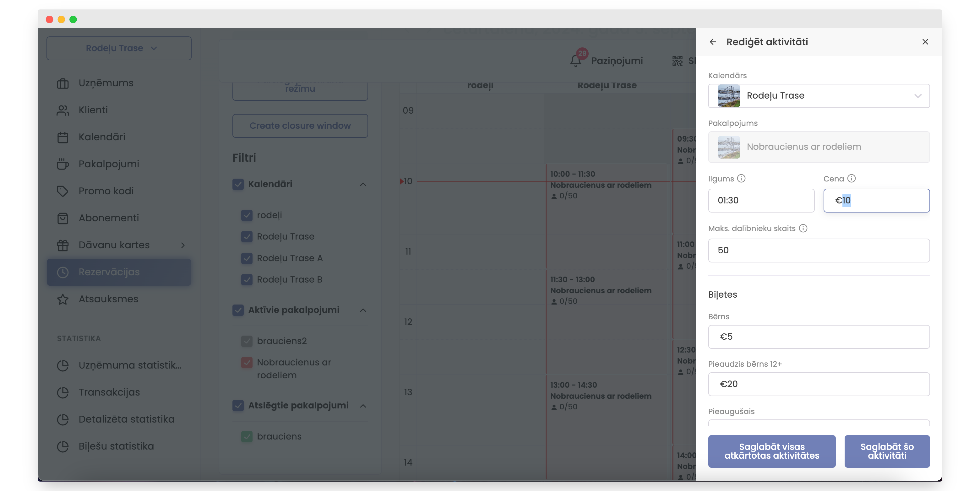Click the Bērns ticket price field

[818, 337]
